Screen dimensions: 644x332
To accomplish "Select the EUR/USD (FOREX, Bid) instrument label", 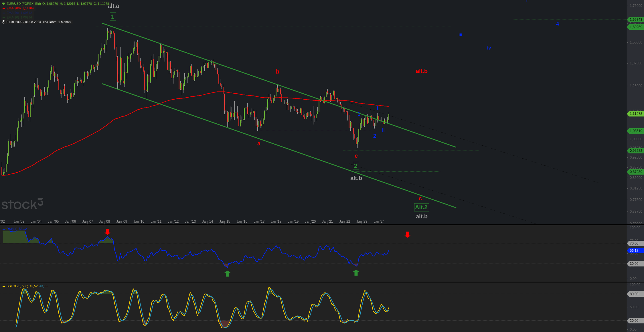I will click(x=24, y=4).
